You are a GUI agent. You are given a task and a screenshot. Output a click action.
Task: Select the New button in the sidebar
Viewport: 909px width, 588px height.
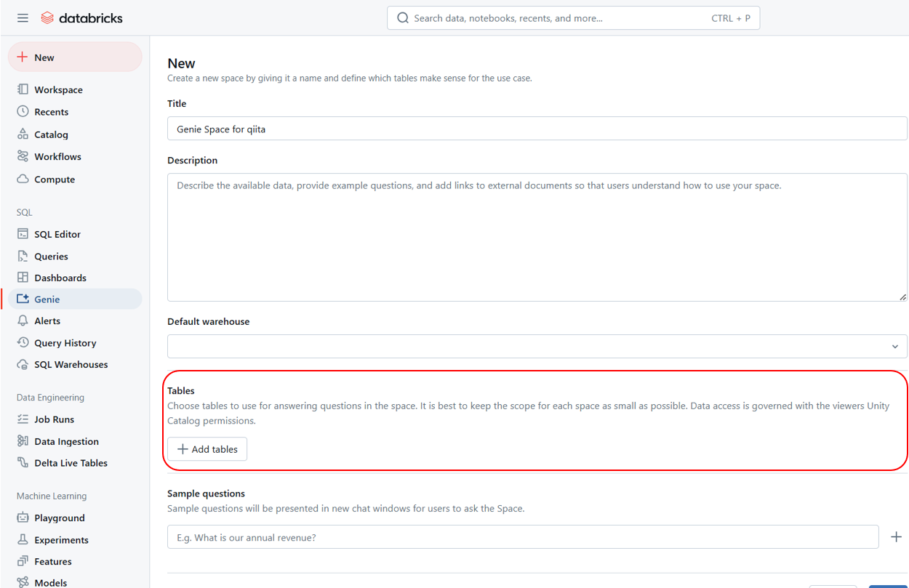[75, 57]
